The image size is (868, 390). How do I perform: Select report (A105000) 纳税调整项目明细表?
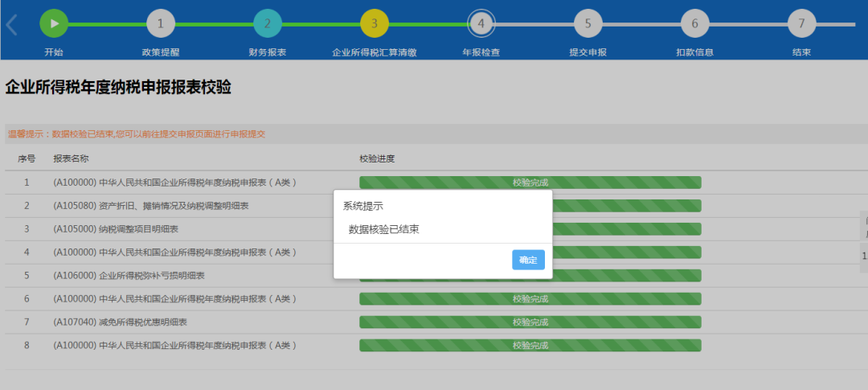116,229
